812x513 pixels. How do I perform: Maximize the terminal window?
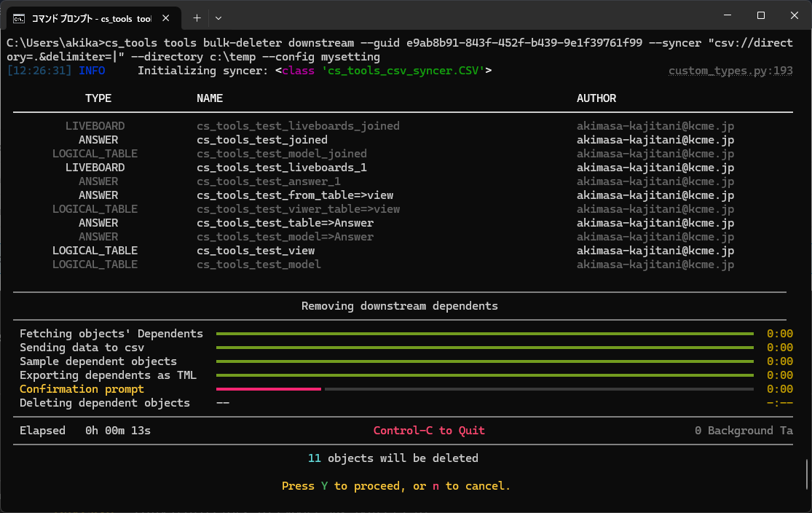tap(760, 15)
